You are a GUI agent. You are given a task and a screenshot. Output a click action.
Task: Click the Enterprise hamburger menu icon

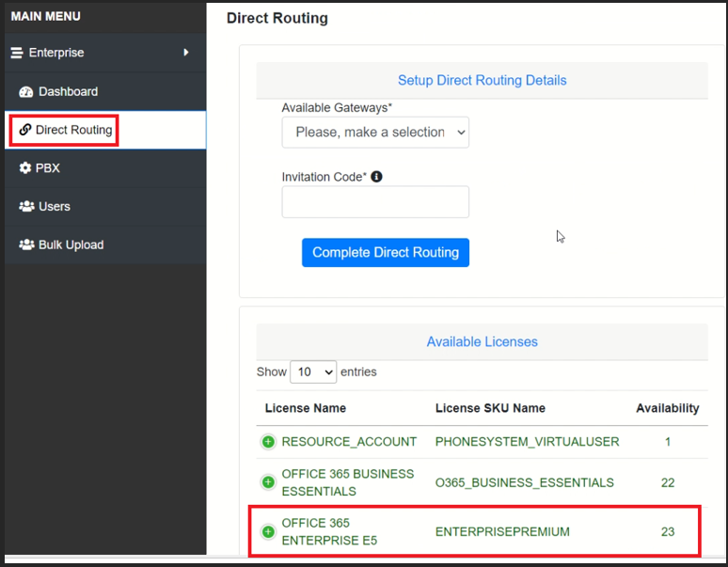[17, 53]
